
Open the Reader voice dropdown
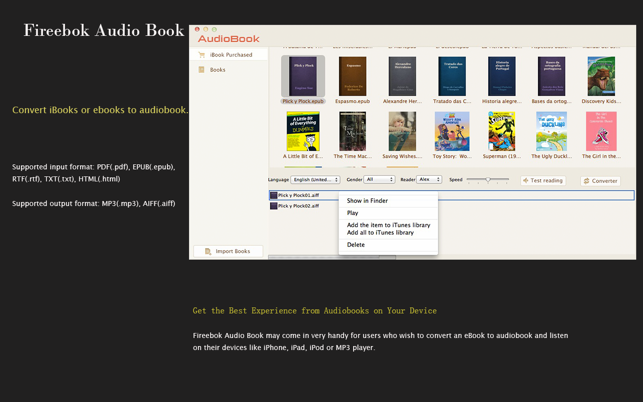[429, 180]
